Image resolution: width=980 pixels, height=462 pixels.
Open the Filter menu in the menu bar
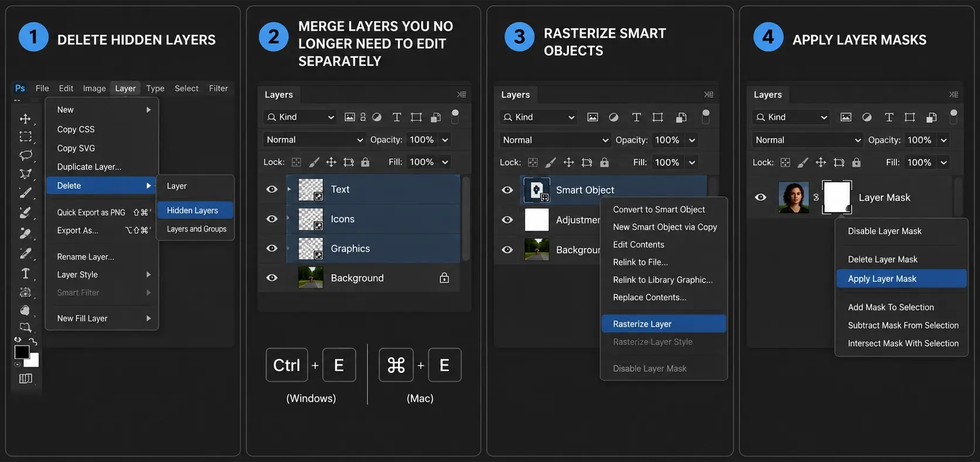[219, 88]
